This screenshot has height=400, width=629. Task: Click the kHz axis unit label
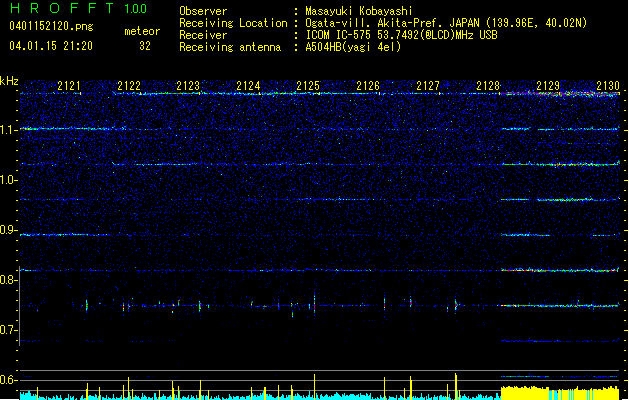point(9,81)
